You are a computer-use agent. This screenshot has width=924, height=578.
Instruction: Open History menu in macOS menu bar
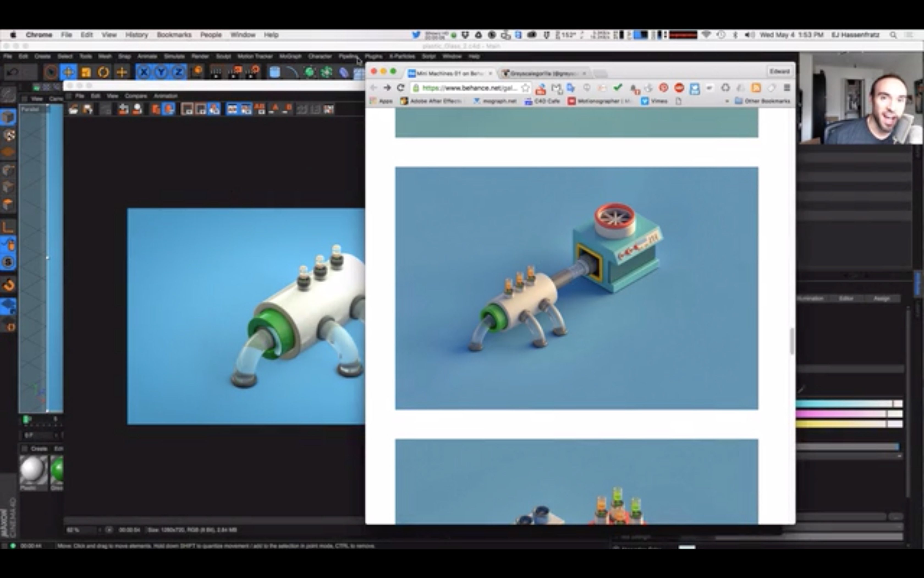[x=136, y=35]
